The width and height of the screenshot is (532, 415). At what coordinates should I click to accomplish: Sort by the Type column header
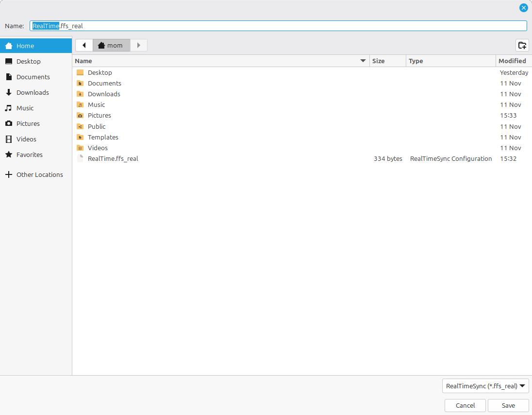(x=451, y=61)
